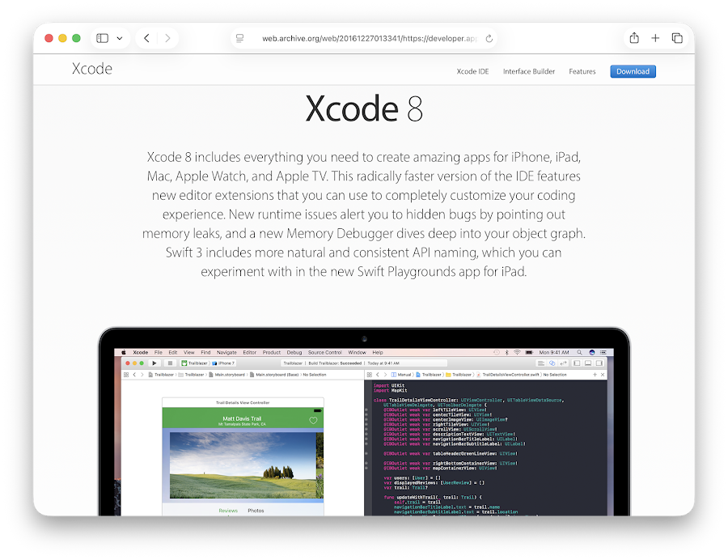Show the tab overview
Image resolution: width=728 pixels, height=560 pixels.
click(x=677, y=38)
